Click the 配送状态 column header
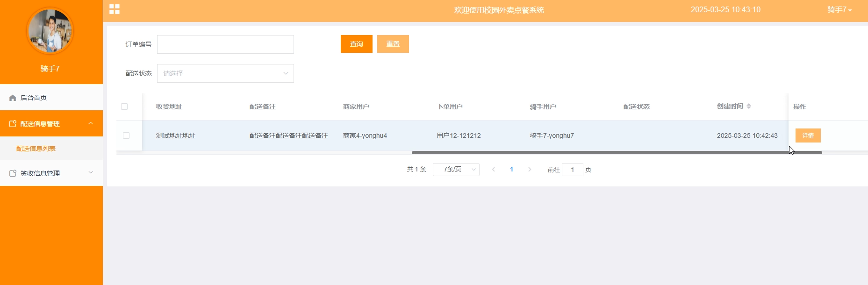 637,107
